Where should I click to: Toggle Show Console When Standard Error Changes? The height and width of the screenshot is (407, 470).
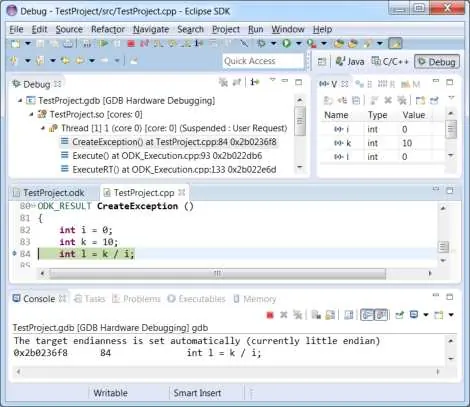pos(381,315)
